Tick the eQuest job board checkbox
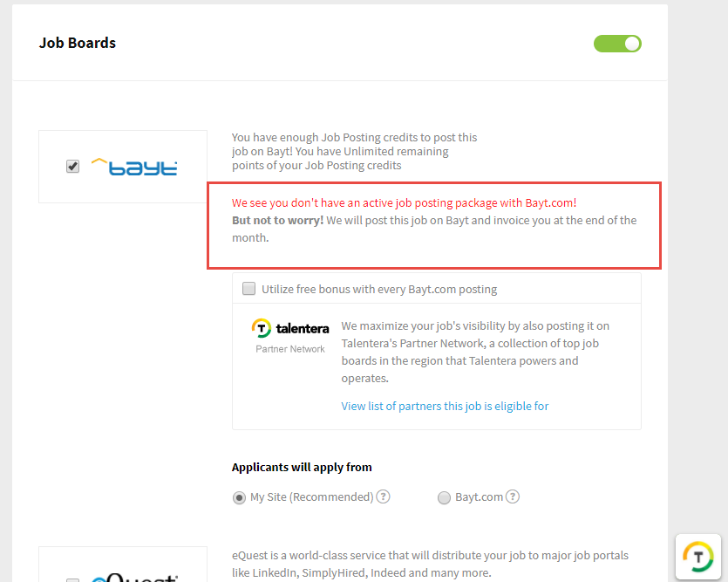 point(72,580)
